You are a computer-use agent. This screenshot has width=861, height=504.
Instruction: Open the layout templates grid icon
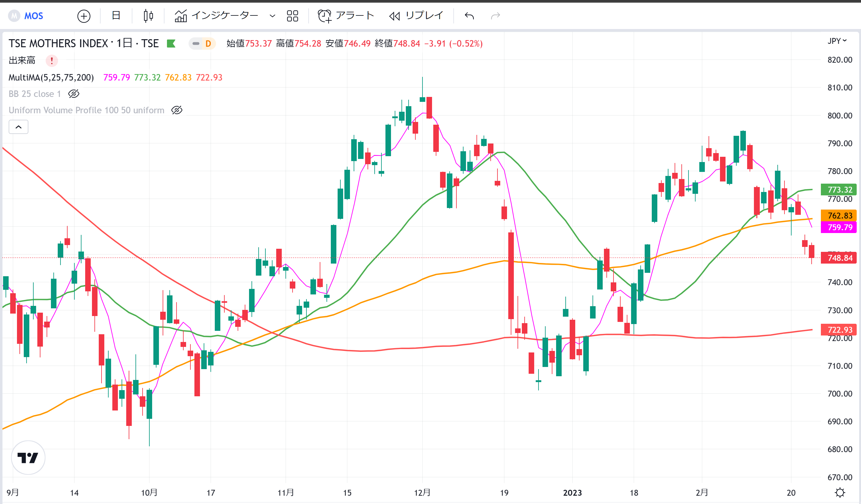coord(293,16)
